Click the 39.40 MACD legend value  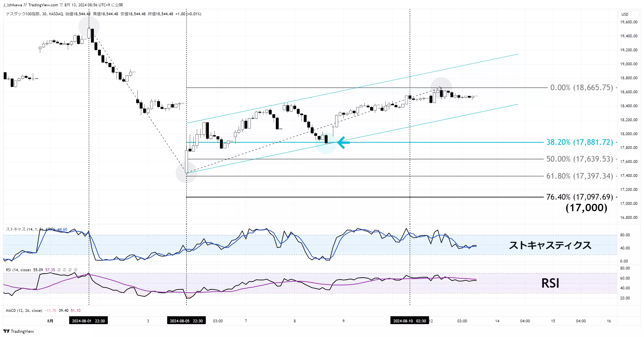click(64, 311)
